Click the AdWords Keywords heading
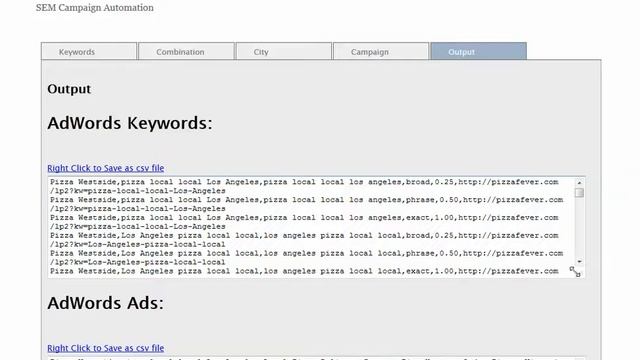The width and height of the screenshot is (640, 360). click(x=130, y=123)
